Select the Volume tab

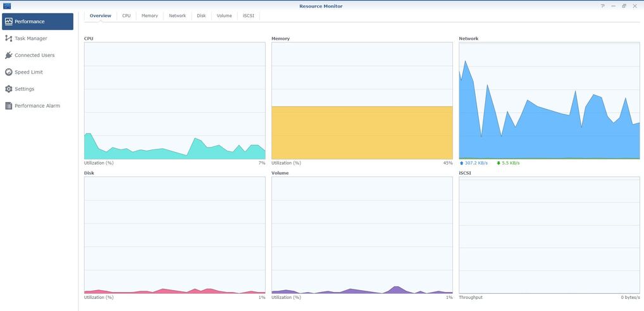224,16
